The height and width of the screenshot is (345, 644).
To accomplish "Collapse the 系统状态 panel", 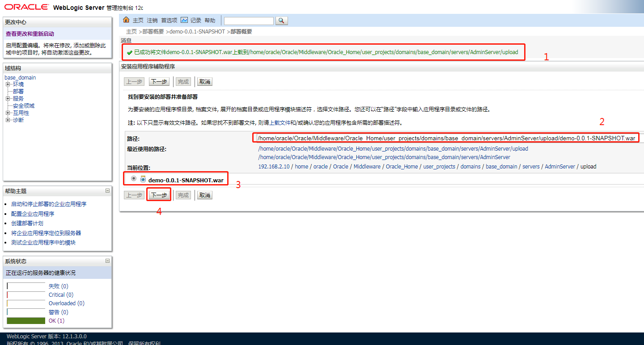I will pyautogui.click(x=107, y=261).
